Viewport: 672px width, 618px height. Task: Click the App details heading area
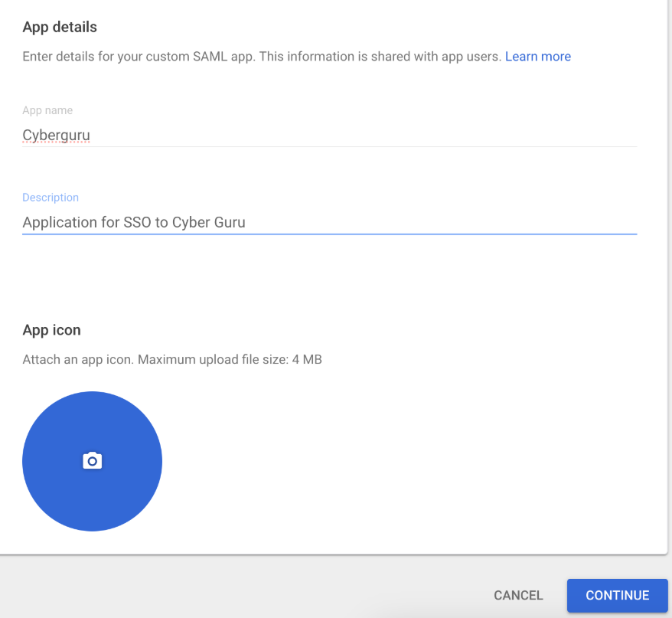tap(60, 27)
